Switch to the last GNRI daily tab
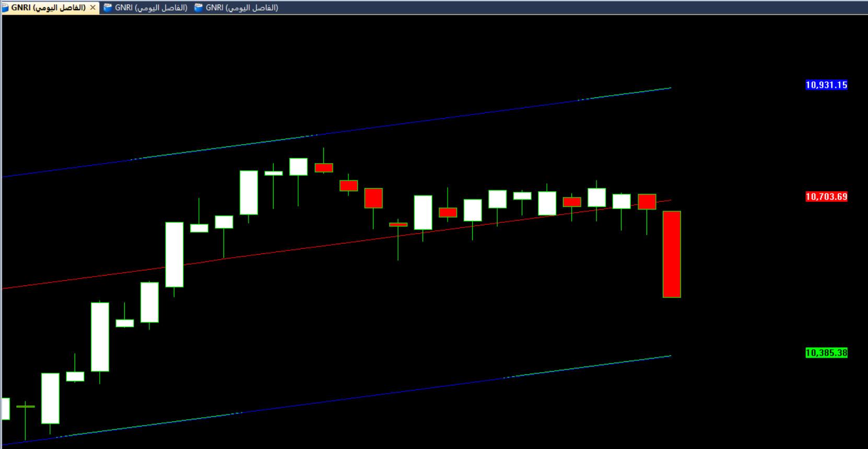868x449 pixels. click(x=237, y=7)
